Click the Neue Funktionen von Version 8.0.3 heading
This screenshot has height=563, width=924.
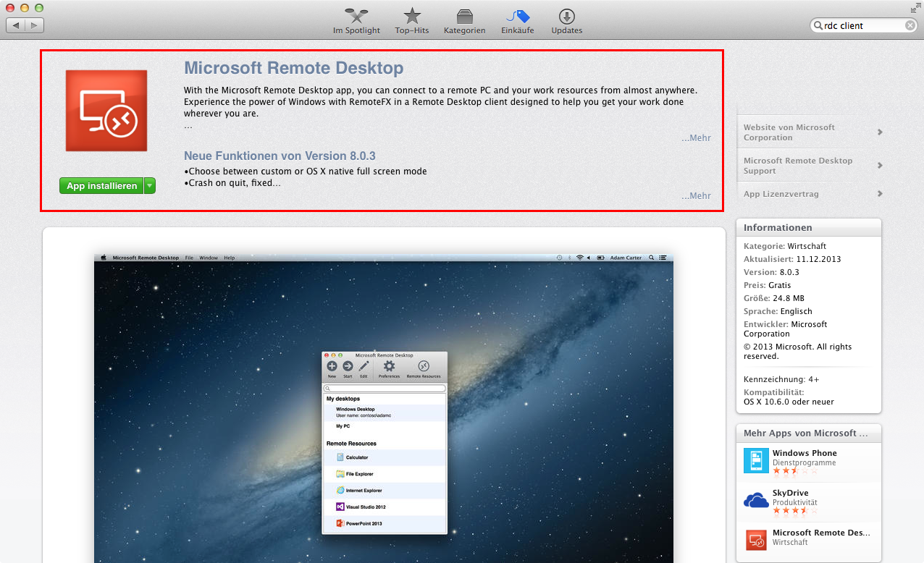point(280,156)
